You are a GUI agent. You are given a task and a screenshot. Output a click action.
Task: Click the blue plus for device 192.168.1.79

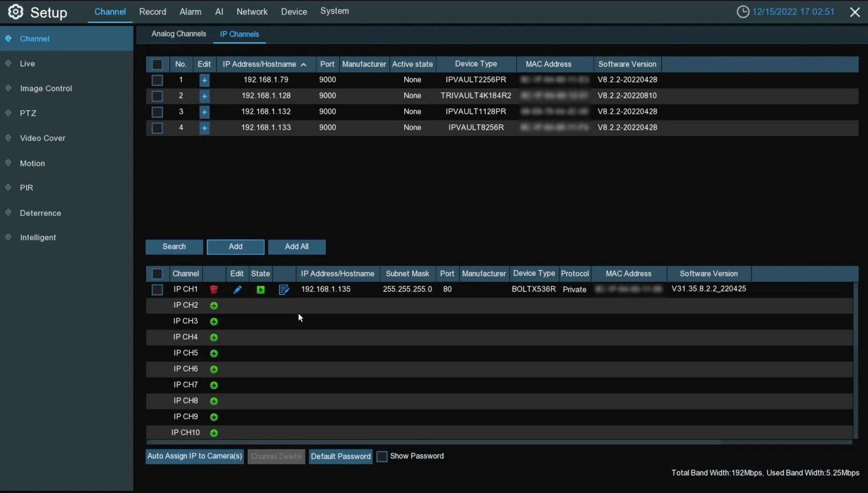[205, 80]
